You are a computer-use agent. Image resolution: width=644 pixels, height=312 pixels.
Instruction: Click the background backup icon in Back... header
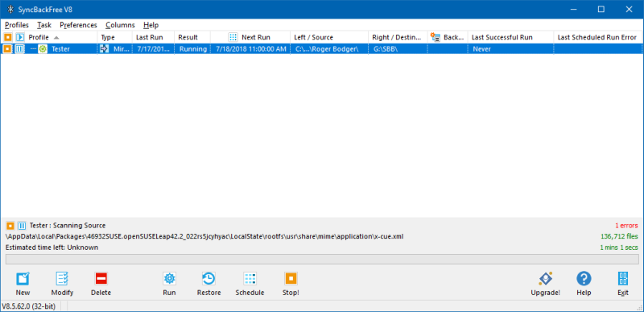pyautogui.click(x=436, y=37)
